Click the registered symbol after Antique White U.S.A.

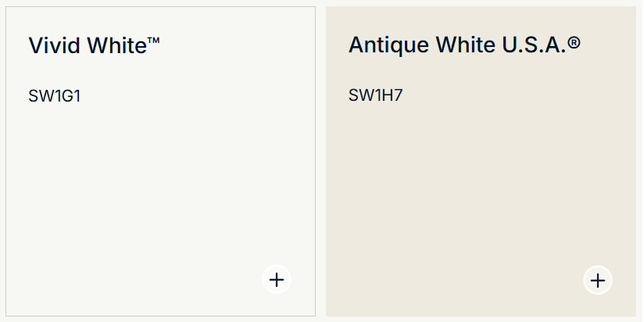pyautogui.click(x=574, y=43)
